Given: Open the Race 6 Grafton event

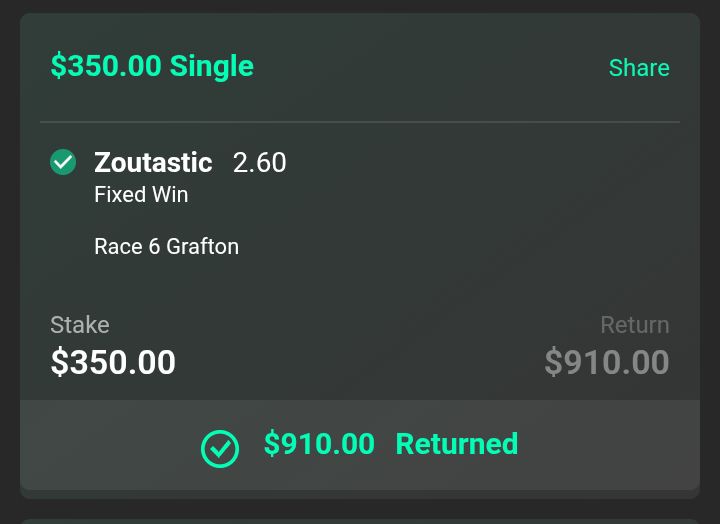Looking at the screenshot, I should point(166,247).
